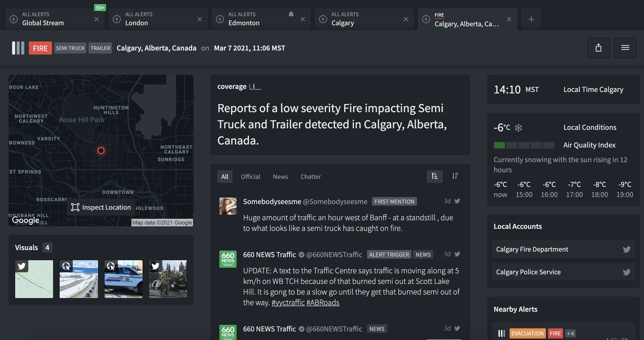Open the bottom 660 NEWS post Twitter icon
This screenshot has height=340, width=644.
point(457,328)
